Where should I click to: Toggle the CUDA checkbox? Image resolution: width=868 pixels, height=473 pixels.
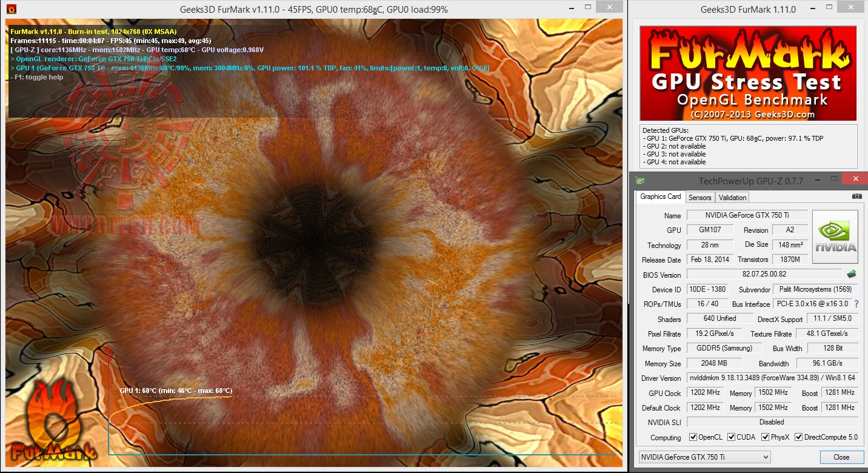click(x=732, y=437)
